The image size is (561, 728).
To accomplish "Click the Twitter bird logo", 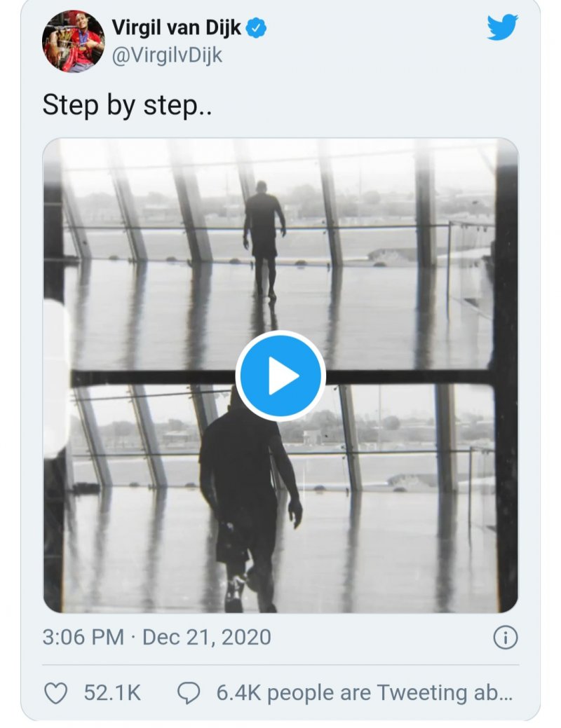I will click(x=502, y=28).
